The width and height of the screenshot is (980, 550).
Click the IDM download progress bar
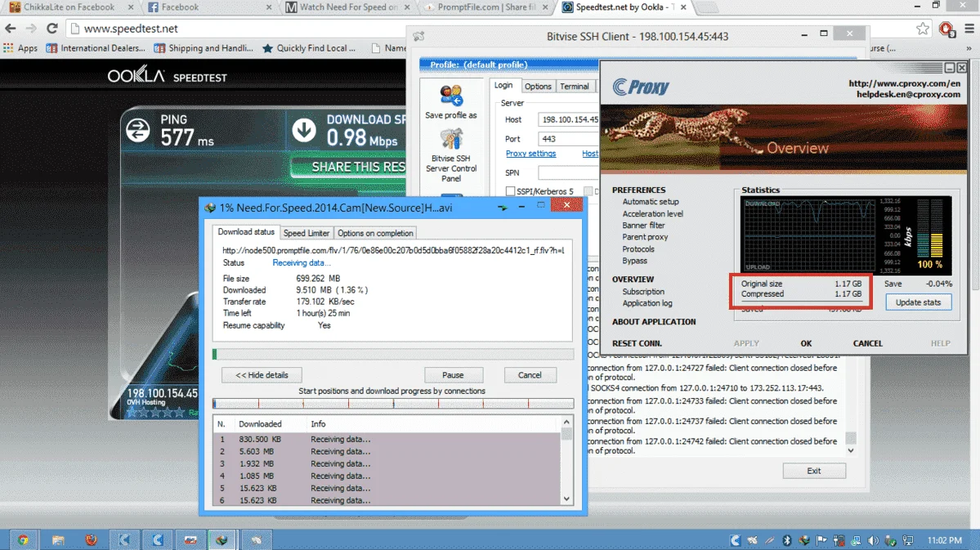pyautogui.click(x=393, y=355)
